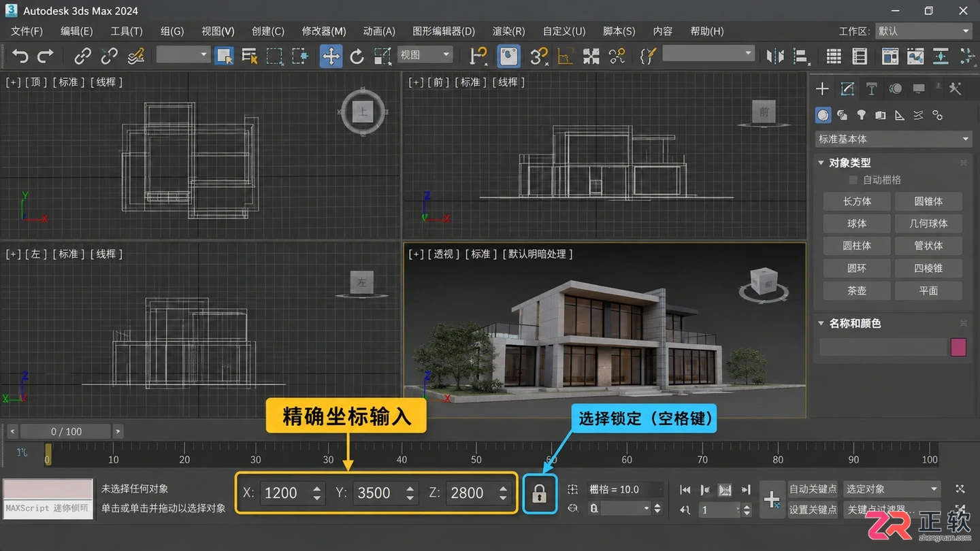Screen dimensions: 980x551
Task: Select the Shapes category icon
Action: 843,115
